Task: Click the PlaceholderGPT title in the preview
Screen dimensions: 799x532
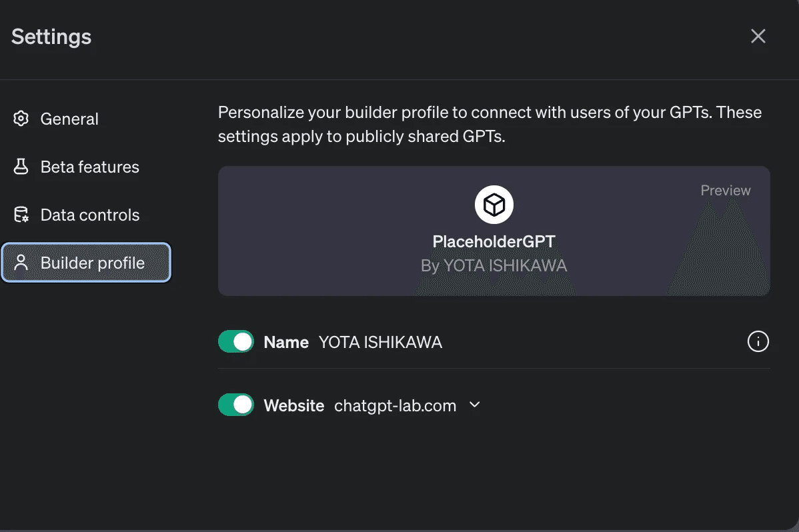Action: coord(494,241)
